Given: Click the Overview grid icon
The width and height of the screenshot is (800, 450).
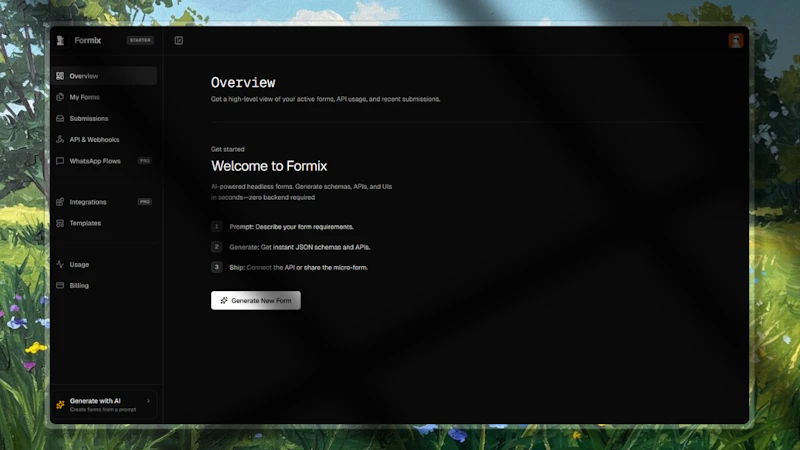Looking at the screenshot, I should [x=60, y=76].
